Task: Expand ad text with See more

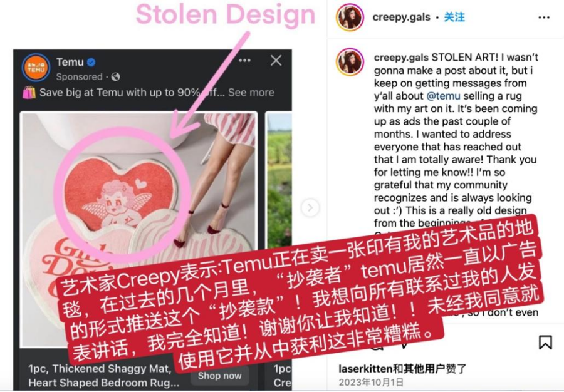Action: 251,92
